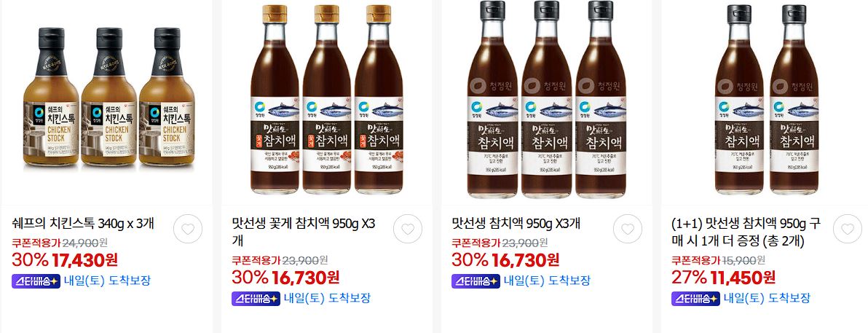Favorite 맛선생 참치액 950g X3개 with heart icon
868x333 pixels.
click(x=627, y=229)
